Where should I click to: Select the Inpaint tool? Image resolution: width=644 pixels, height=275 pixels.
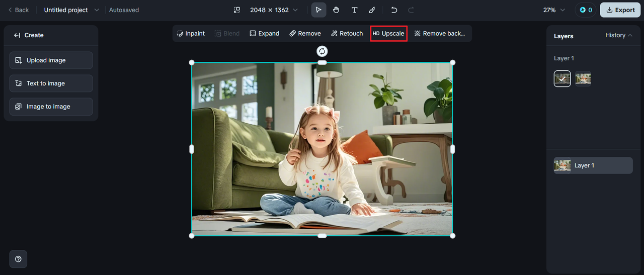coord(191,34)
